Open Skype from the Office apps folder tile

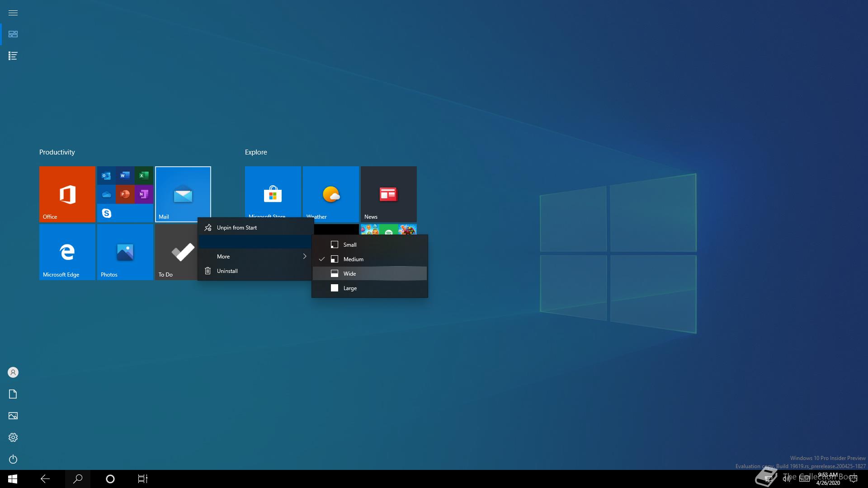[106, 213]
